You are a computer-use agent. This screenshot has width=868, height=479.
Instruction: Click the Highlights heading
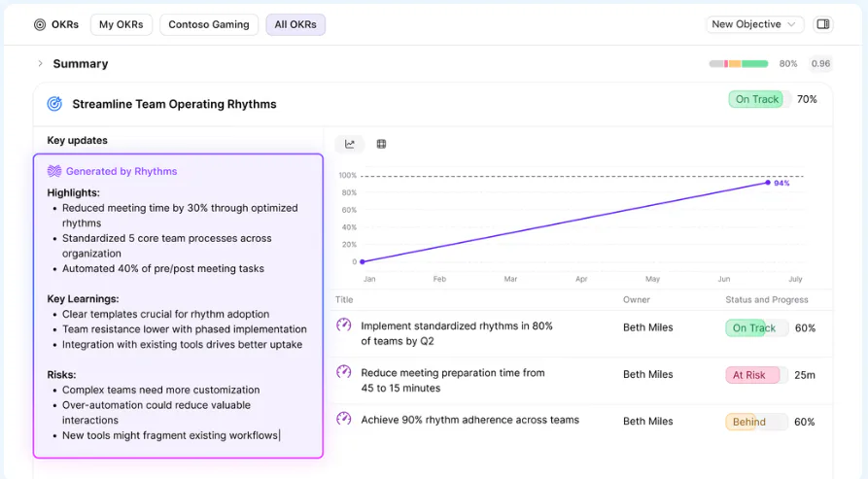coord(73,193)
